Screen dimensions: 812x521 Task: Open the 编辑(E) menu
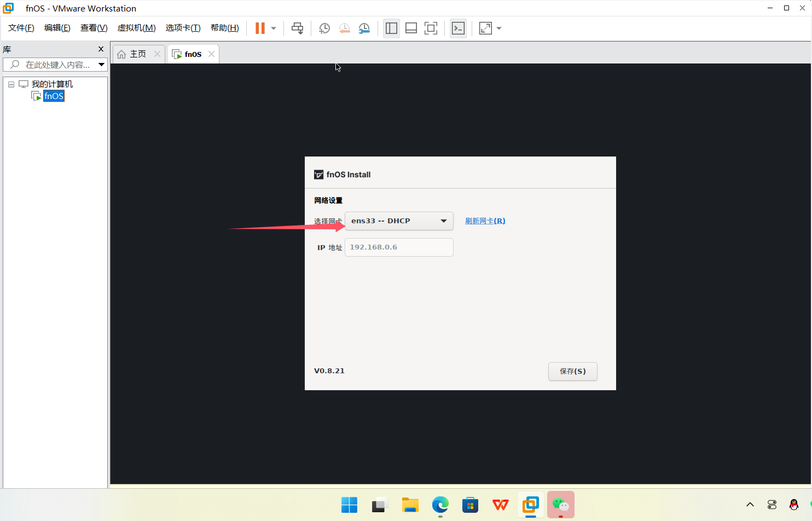pos(57,28)
